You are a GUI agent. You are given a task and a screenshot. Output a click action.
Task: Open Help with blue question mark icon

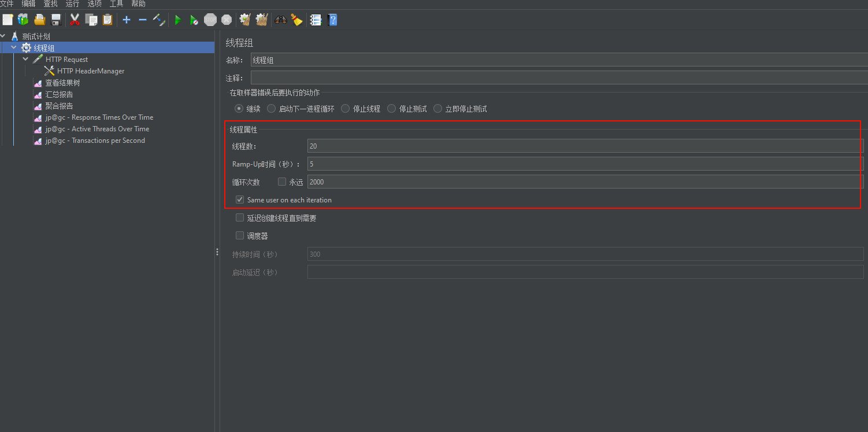(x=332, y=20)
